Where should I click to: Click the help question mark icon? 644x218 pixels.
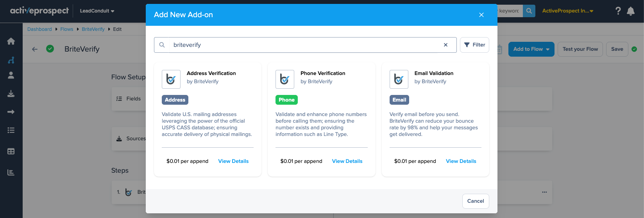coord(618,11)
